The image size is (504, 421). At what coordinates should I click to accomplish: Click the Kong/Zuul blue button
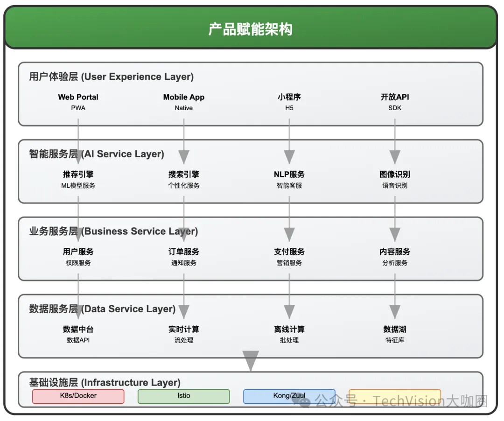pyautogui.click(x=289, y=396)
